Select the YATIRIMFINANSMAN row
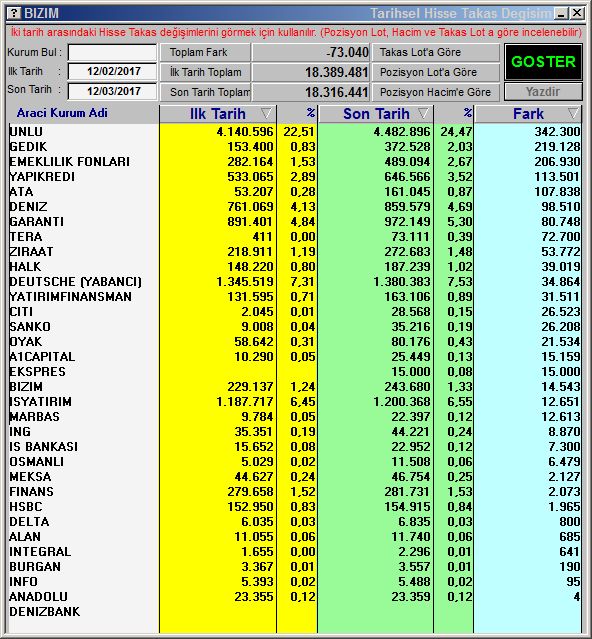 pyautogui.click(x=70, y=297)
